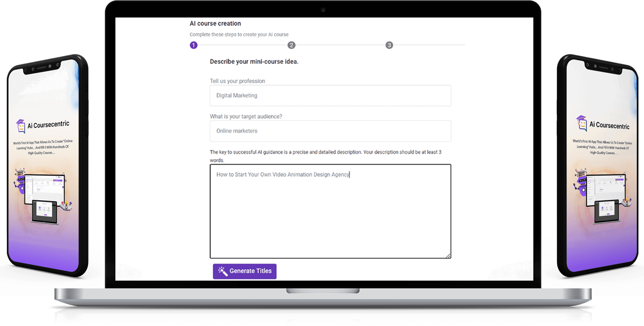Click the target audience field with Online marketers

[x=330, y=131]
